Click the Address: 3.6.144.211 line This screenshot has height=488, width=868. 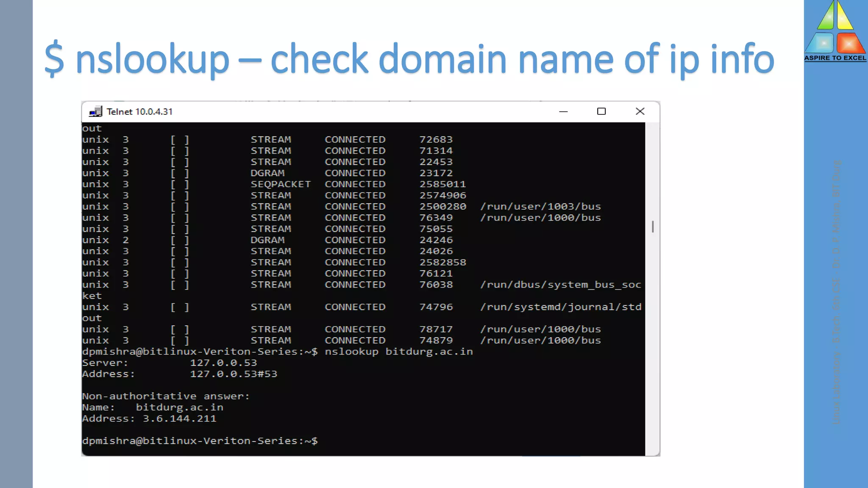(x=149, y=419)
